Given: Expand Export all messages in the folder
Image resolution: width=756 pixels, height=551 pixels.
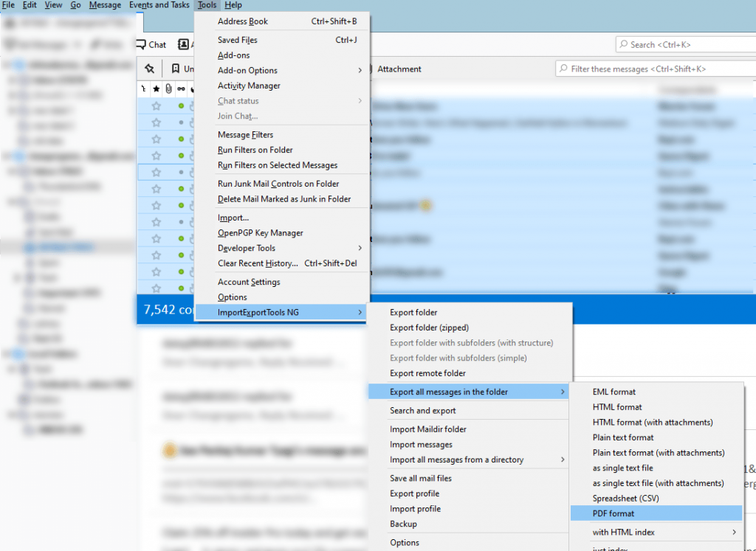Looking at the screenshot, I should [469, 392].
